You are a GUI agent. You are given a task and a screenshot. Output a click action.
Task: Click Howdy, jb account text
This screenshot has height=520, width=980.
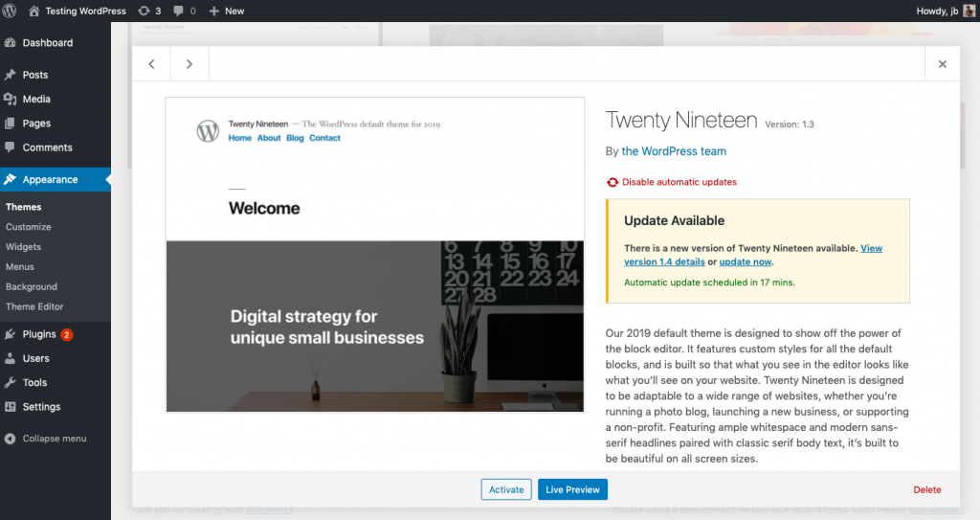pyautogui.click(x=937, y=11)
